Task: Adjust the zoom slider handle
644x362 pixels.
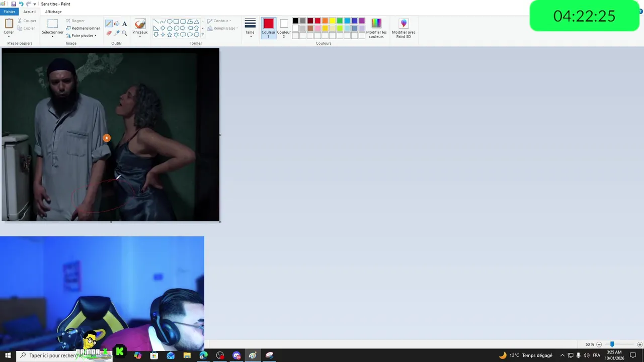Action: click(x=612, y=344)
